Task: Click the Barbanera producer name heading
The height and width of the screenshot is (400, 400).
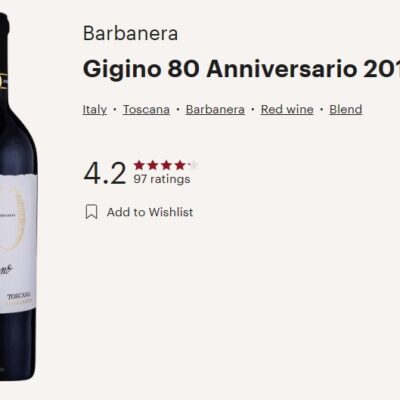Action: [x=130, y=33]
